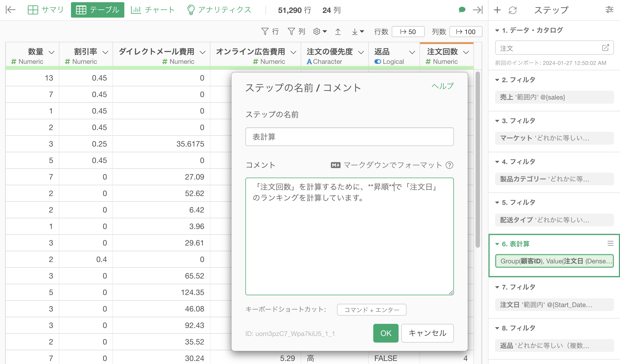Open ダイレクトメール費用 column menu chevron
The height and width of the screenshot is (364, 620).
pos(203,52)
